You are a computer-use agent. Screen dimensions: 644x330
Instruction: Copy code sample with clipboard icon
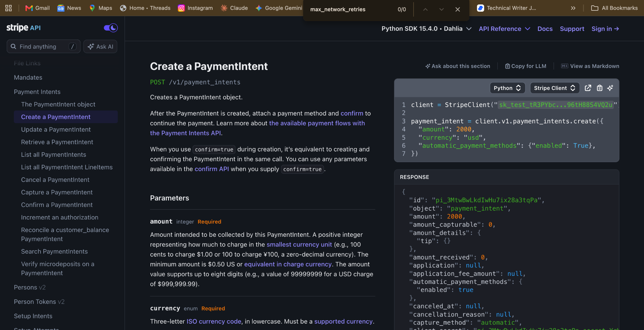pos(600,88)
